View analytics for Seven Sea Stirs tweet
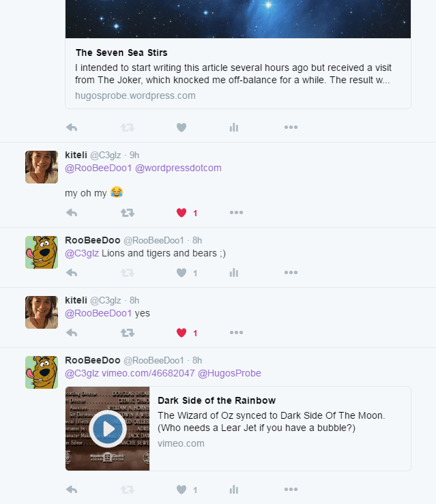Image resolution: width=436 pixels, height=504 pixels. click(x=234, y=128)
